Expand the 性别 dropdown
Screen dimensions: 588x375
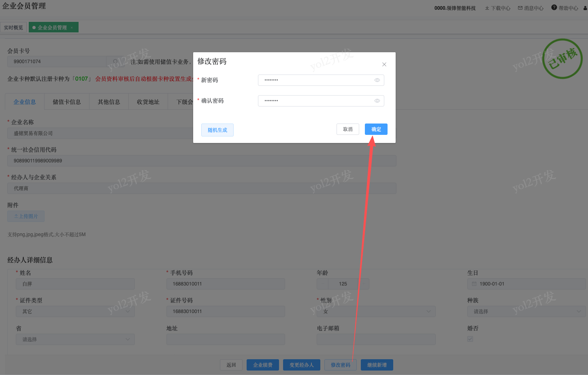click(x=376, y=311)
